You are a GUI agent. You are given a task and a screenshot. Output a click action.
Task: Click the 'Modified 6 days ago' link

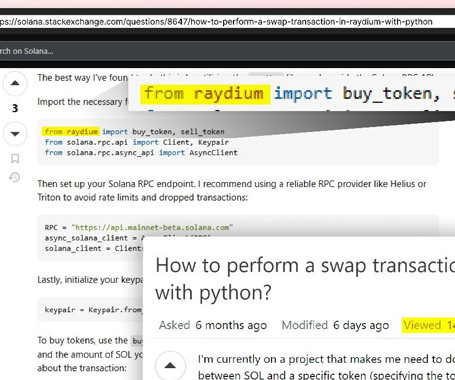coord(335,325)
